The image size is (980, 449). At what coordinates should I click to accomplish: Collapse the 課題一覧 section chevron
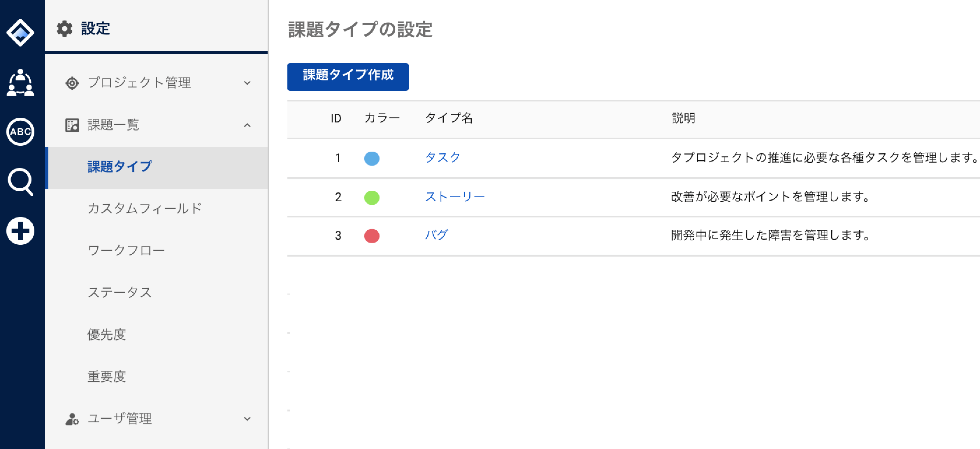pos(247,125)
